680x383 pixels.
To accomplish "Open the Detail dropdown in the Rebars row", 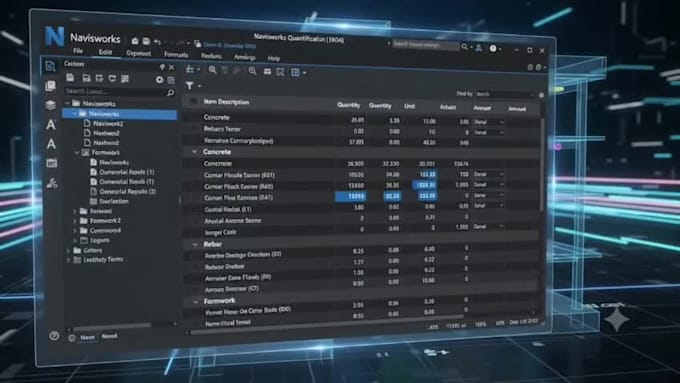I will pos(488,133).
